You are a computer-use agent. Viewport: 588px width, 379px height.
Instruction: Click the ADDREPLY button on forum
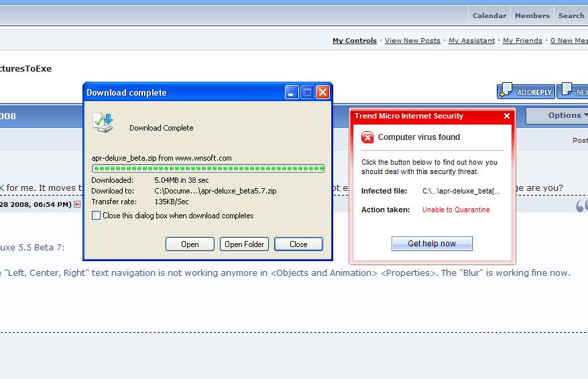click(x=526, y=91)
